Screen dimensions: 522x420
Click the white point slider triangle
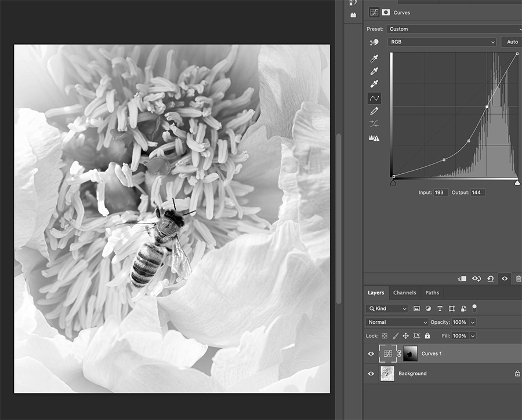517,182
